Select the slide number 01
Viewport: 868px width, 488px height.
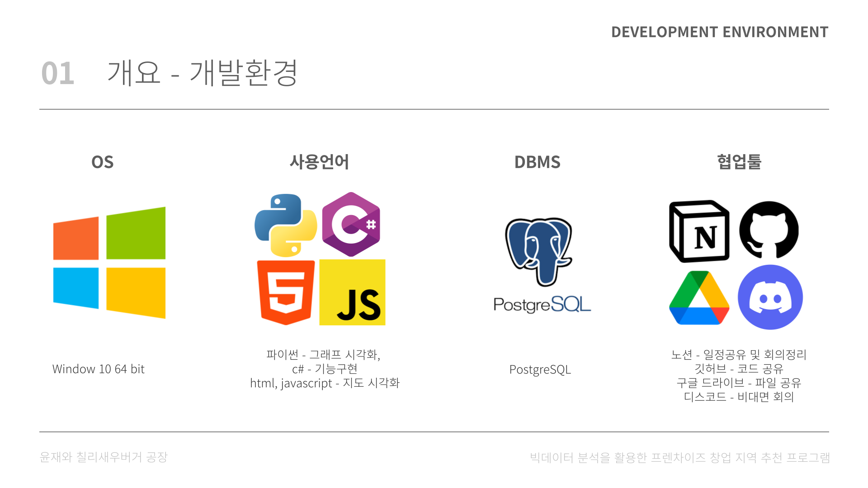(58, 73)
